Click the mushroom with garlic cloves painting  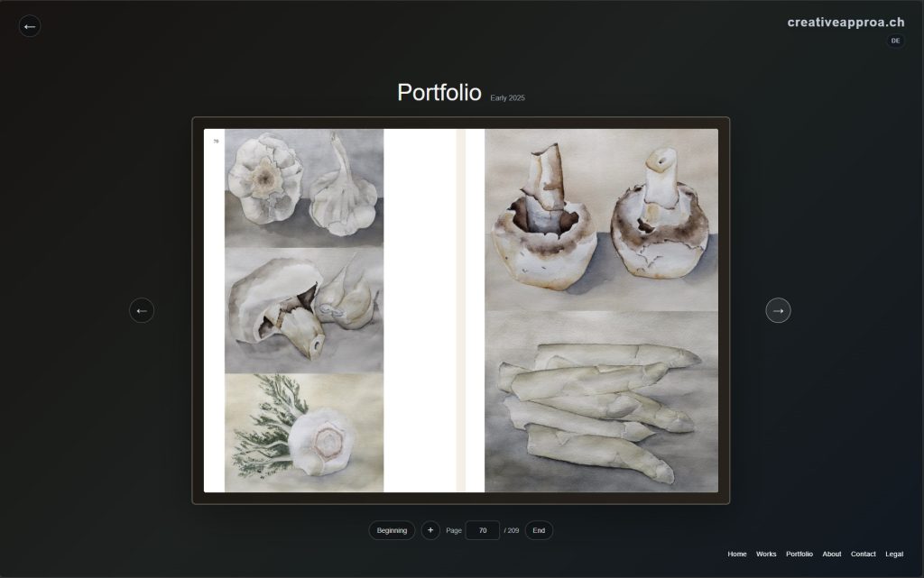point(304,311)
